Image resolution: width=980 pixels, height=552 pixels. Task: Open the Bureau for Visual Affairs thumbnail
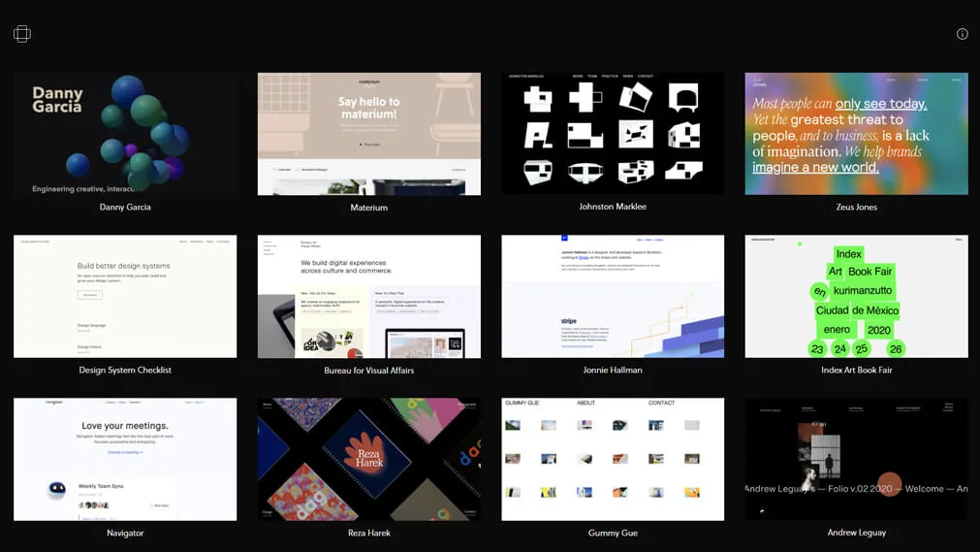click(x=368, y=297)
